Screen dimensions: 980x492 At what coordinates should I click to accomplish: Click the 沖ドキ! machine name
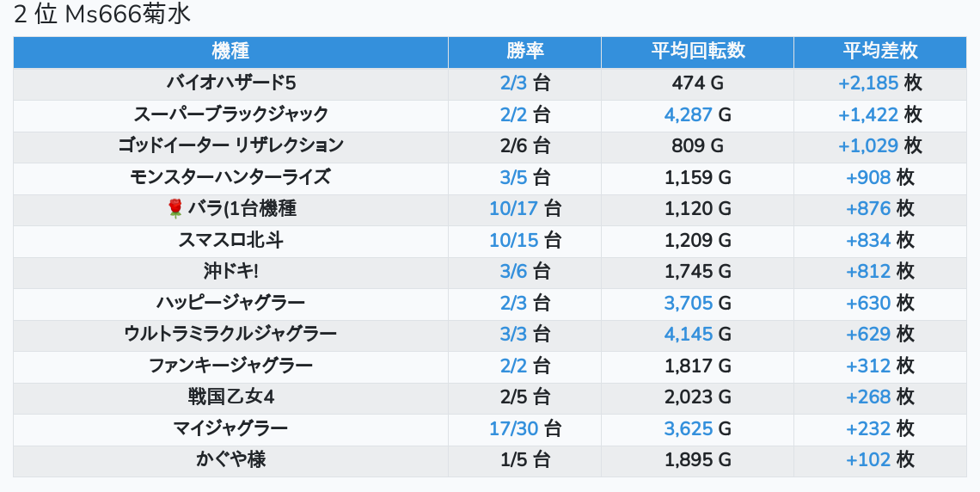tap(230, 271)
